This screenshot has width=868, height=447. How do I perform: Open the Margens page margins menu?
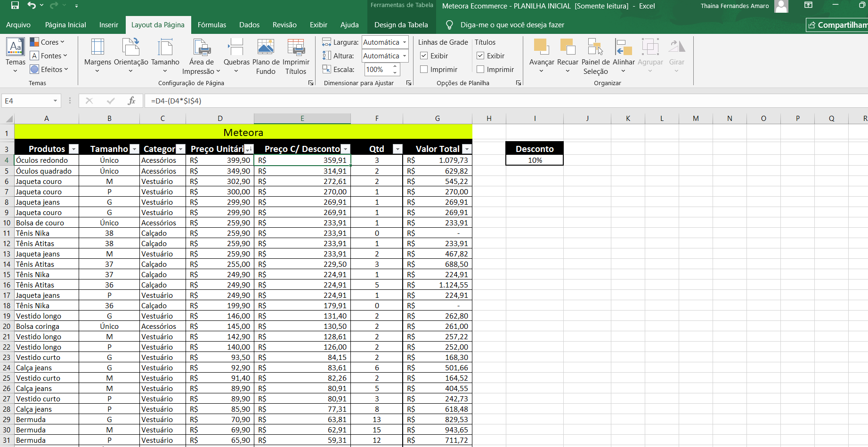coord(97,56)
